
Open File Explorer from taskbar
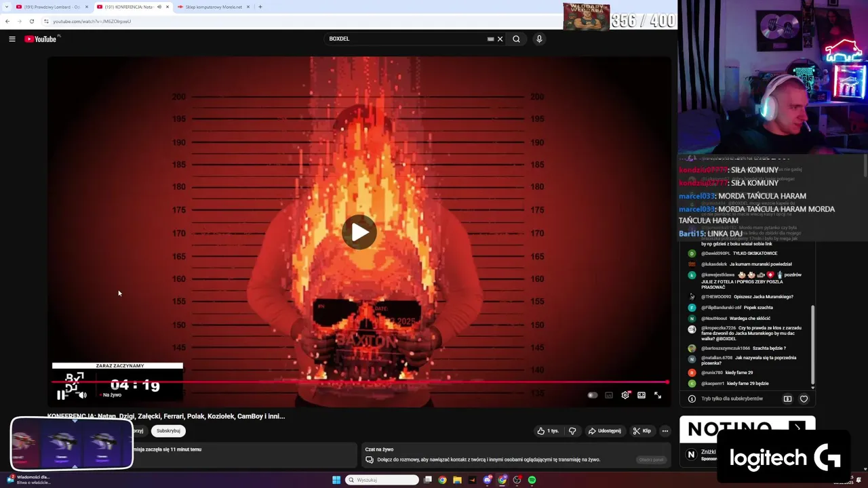458,480
